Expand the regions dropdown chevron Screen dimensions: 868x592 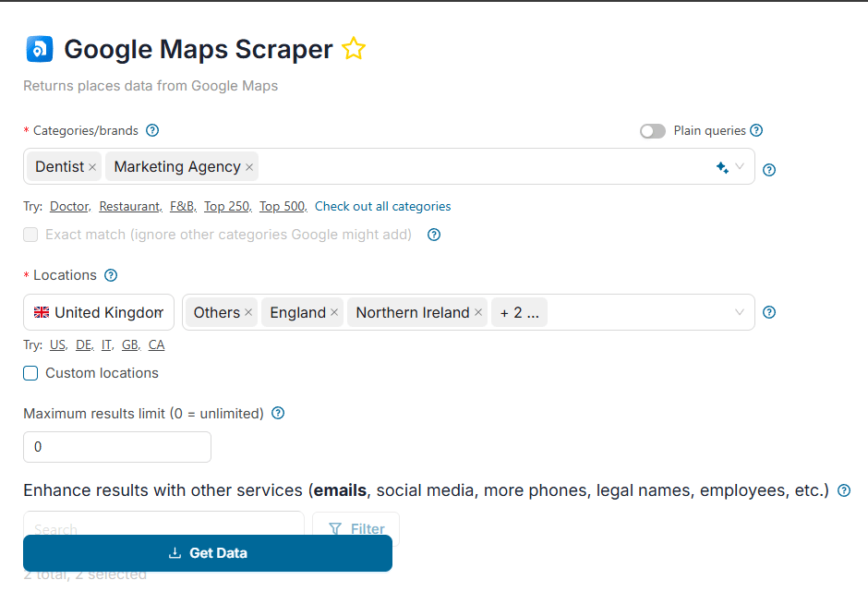(740, 312)
